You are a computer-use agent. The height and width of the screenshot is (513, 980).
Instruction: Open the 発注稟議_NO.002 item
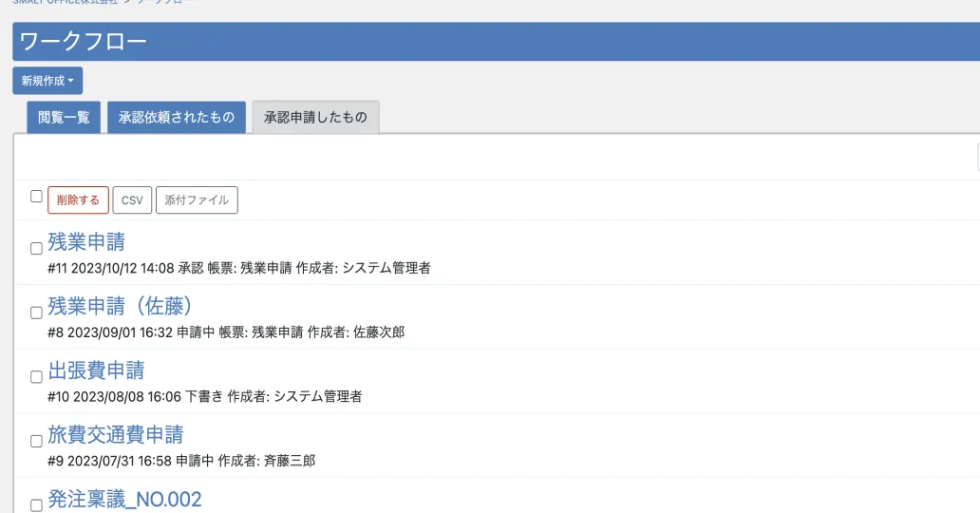[x=124, y=499]
